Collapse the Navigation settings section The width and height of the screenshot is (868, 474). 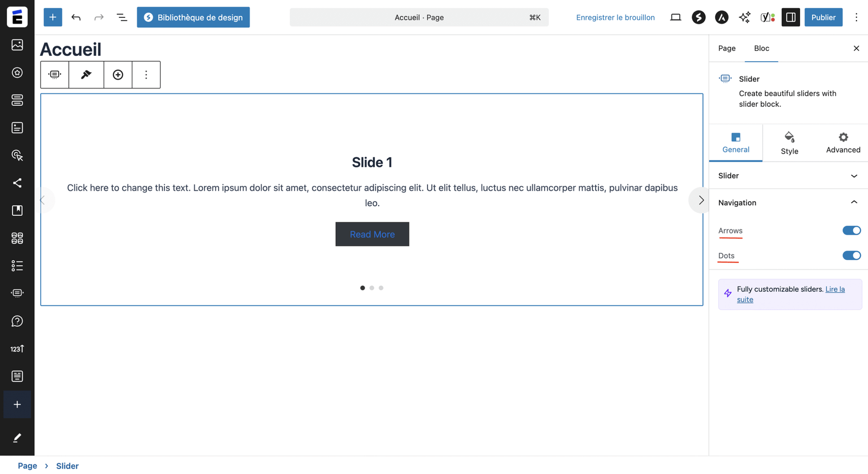coord(788,203)
